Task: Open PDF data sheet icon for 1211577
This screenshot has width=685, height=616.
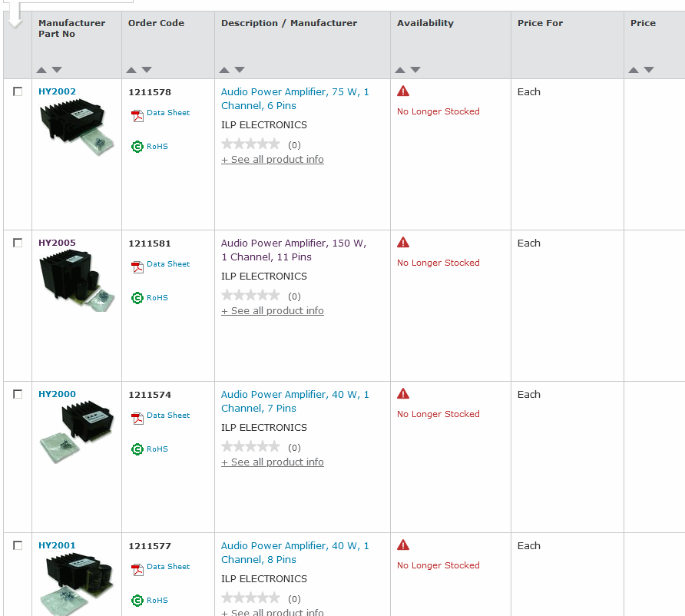Action: [x=137, y=570]
